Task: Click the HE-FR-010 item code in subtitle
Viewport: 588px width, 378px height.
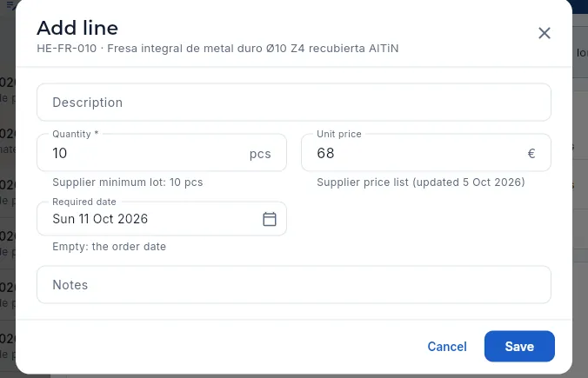Action: click(x=67, y=49)
